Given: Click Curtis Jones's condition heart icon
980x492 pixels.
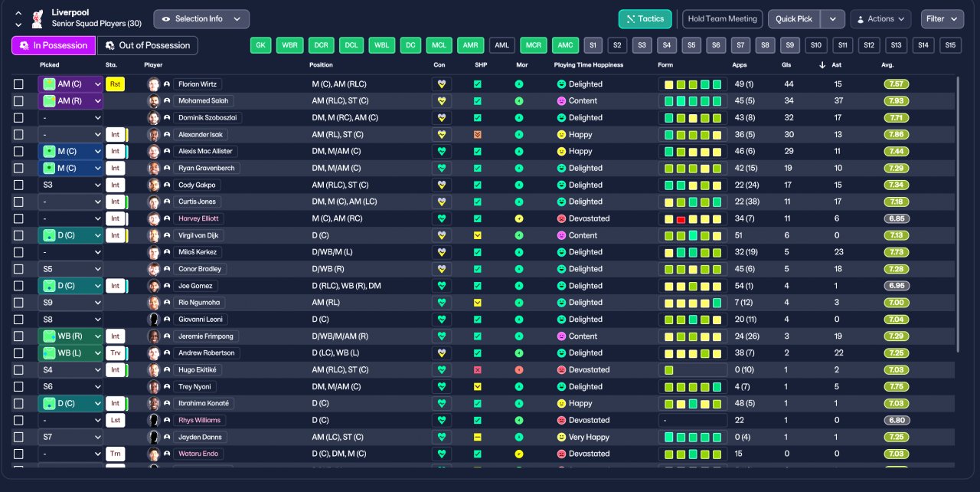Looking at the screenshot, I should (x=442, y=202).
